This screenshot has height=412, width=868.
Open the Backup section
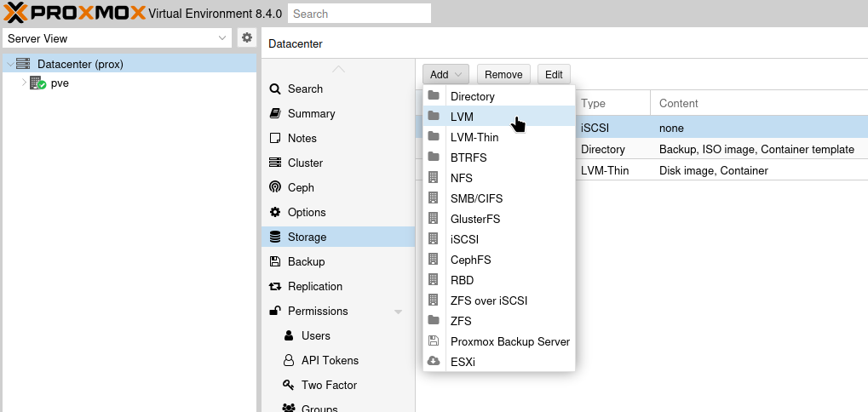coord(338,261)
